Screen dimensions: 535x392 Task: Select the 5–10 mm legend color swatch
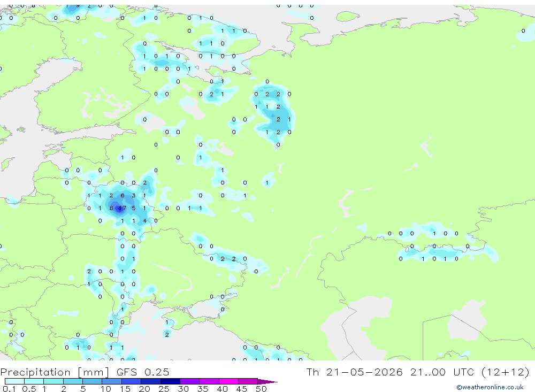point(92,381)
